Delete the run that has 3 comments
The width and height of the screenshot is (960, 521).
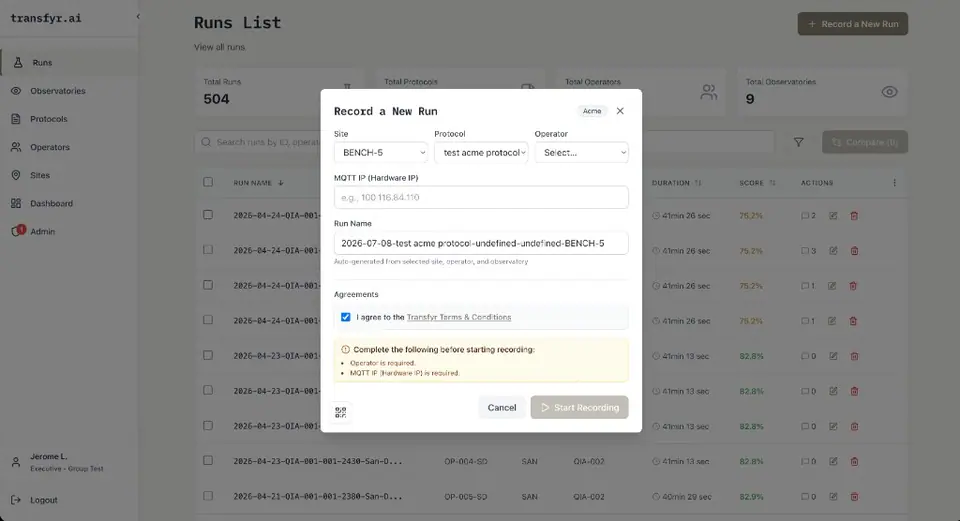click(854, 250)
